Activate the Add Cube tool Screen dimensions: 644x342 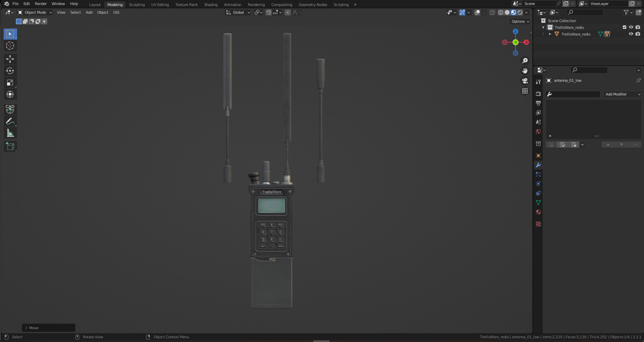10,146
